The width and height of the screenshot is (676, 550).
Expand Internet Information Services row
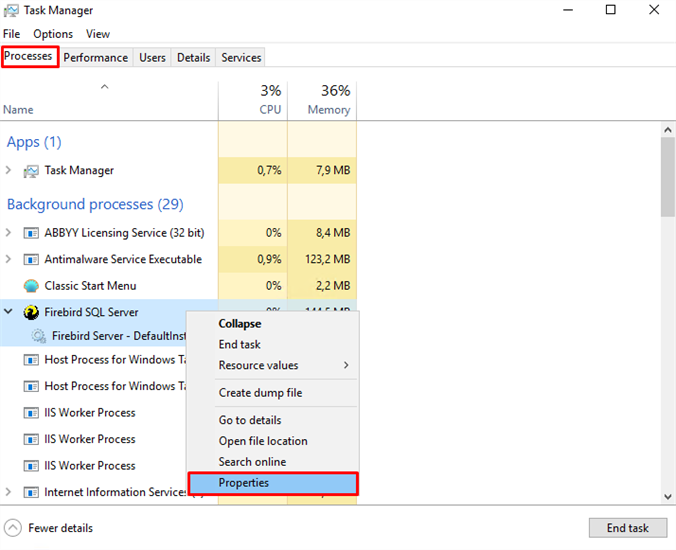pyautogui.click(x=8, y=492)
